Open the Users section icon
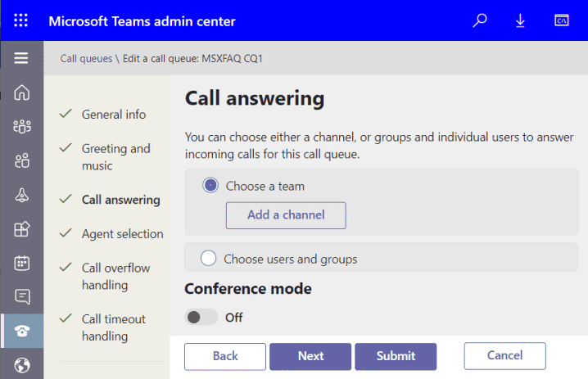Screen dimensions: 588x379 pos(22,160)
